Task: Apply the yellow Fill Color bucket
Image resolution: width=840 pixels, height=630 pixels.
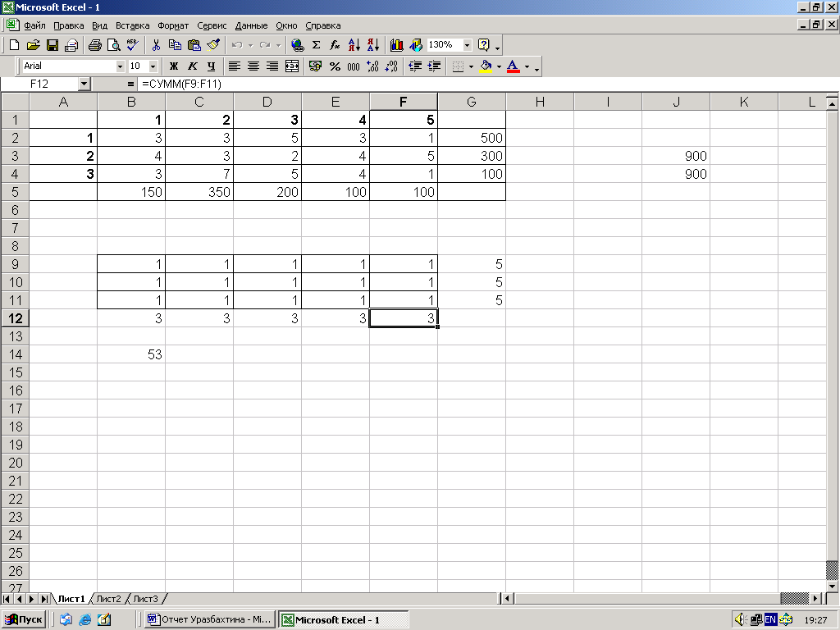Action: coord(486,66)
